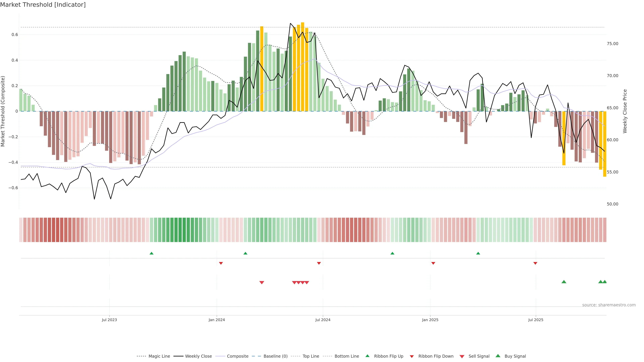The image size is (644, 362).
Task: Click the Sell Signal legend icon
Action: tap(462, 356)
